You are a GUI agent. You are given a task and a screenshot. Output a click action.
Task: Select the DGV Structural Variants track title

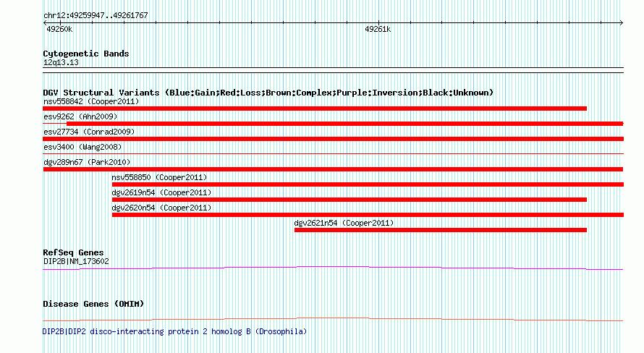[x=268, y=93]
